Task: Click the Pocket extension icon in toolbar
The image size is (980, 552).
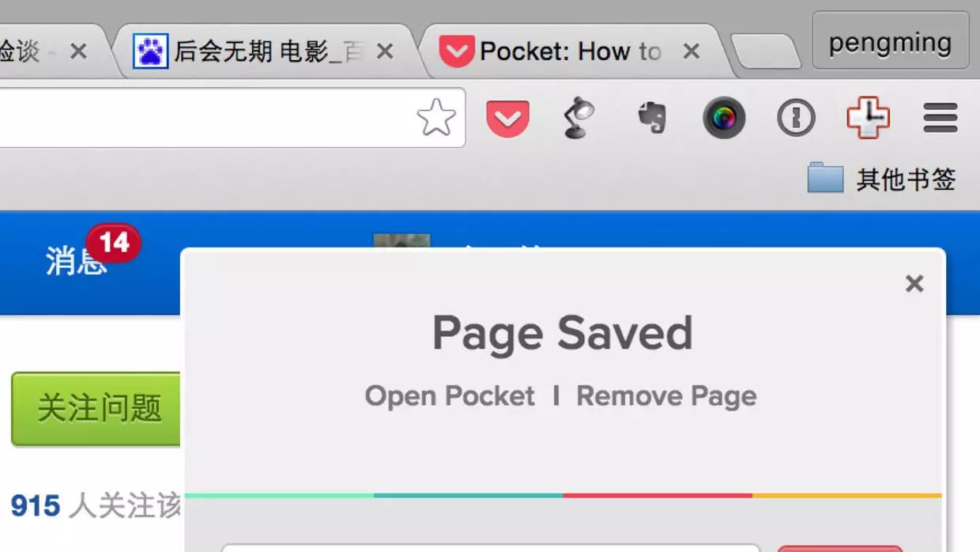Action: point(507,119)
